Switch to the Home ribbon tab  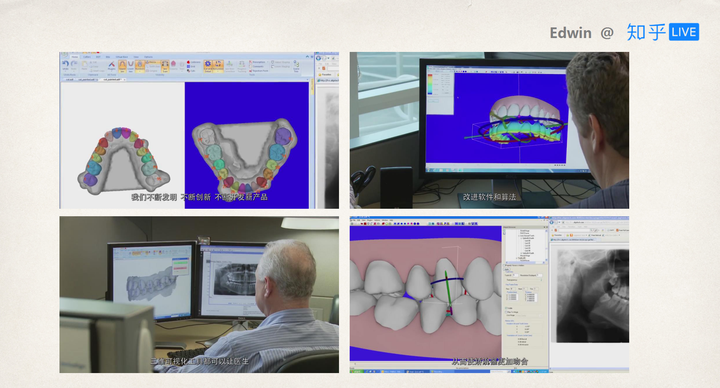74,57
